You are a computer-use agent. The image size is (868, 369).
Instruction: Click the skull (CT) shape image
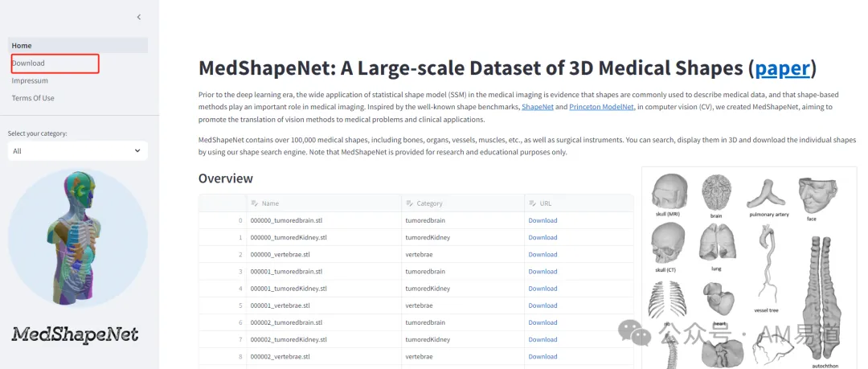tap(668, 243)
